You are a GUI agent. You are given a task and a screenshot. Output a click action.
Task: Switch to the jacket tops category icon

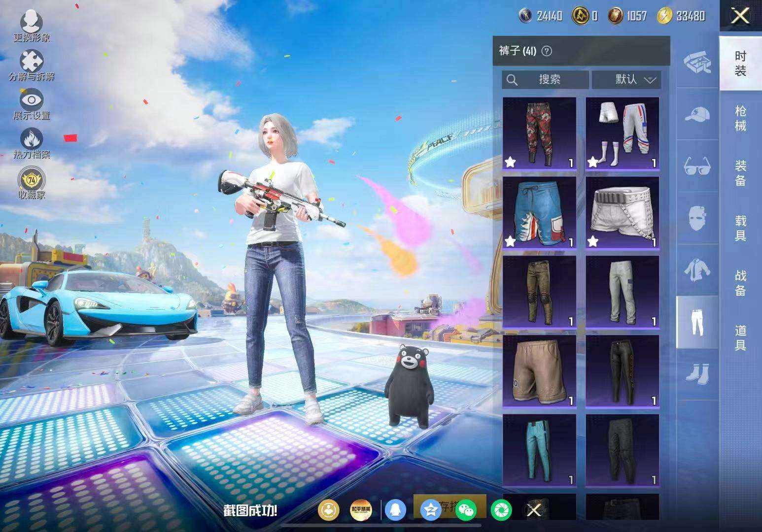697,269
